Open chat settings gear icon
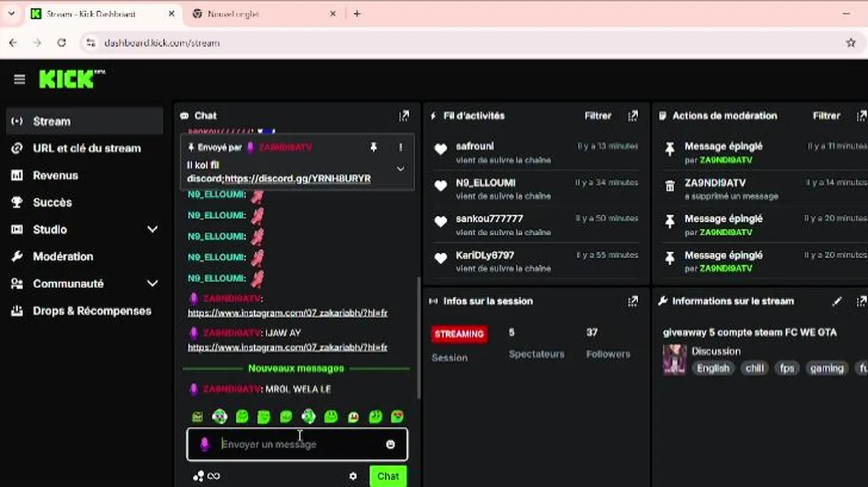868x487 pixels. pyautogui.click(x=353, y=476)
